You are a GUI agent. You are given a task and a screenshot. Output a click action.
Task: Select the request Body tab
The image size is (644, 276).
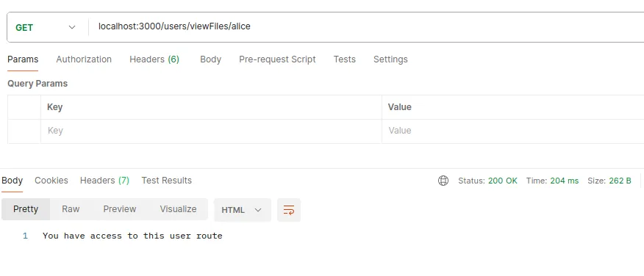(x=211, y=59)
